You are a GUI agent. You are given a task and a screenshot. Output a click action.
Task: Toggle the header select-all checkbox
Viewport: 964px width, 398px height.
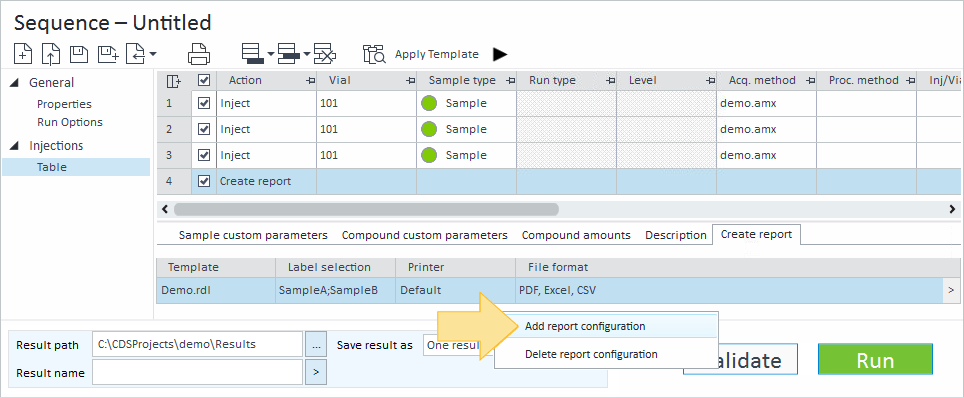point(204,81)
